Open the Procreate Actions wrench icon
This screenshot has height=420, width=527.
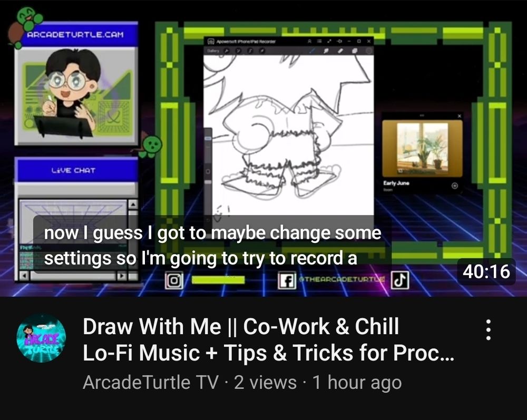tap(227, 51)
